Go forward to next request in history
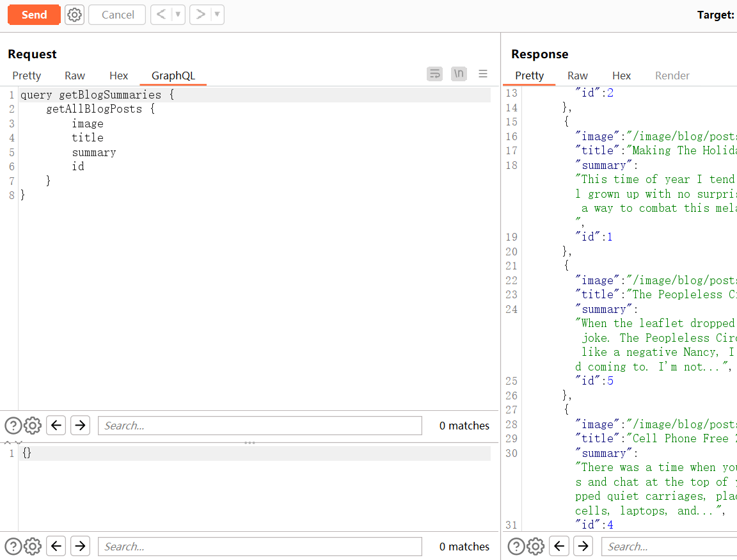The image size is (737, 560). pos(201,15)
